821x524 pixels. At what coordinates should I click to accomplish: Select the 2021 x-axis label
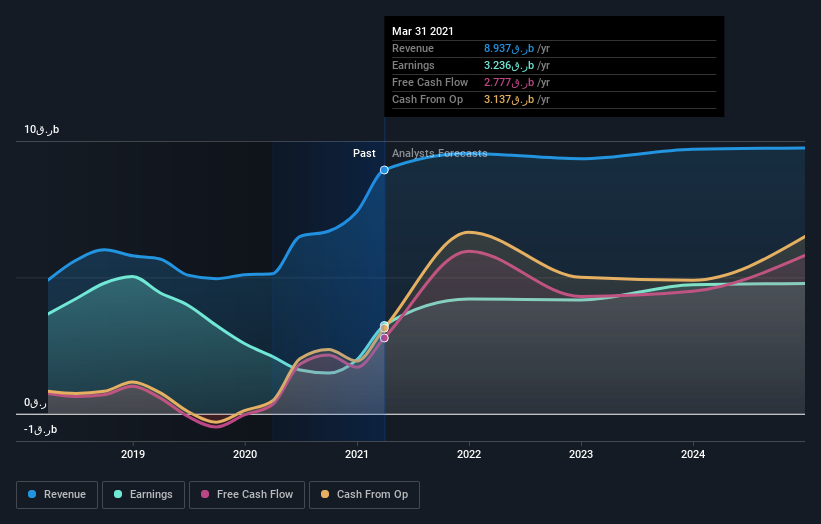tap(357, 454)
